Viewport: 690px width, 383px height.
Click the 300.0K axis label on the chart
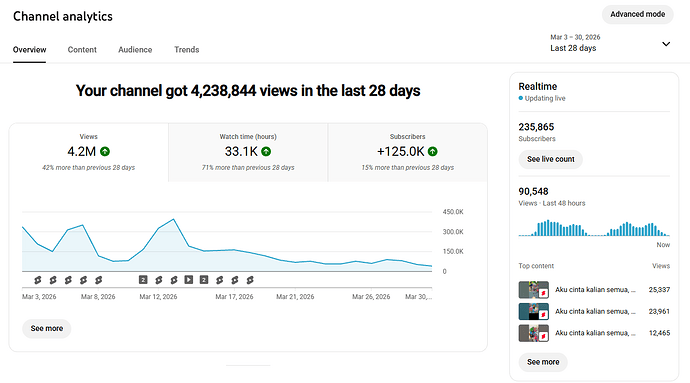coord(453,232)
